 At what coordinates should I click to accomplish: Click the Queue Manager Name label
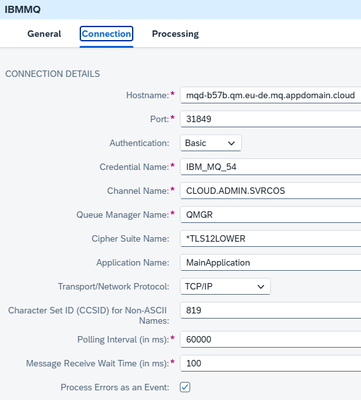tap(123, 215)
